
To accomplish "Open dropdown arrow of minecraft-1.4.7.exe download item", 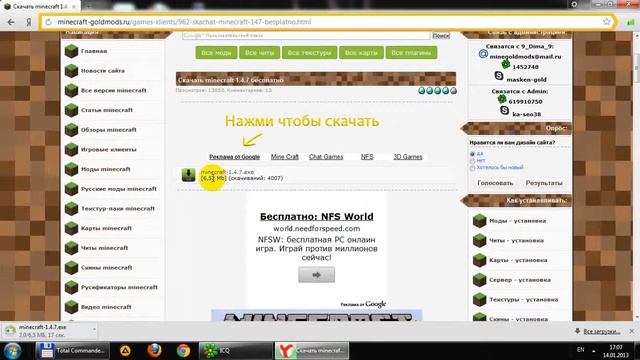I will pos(94,329).
